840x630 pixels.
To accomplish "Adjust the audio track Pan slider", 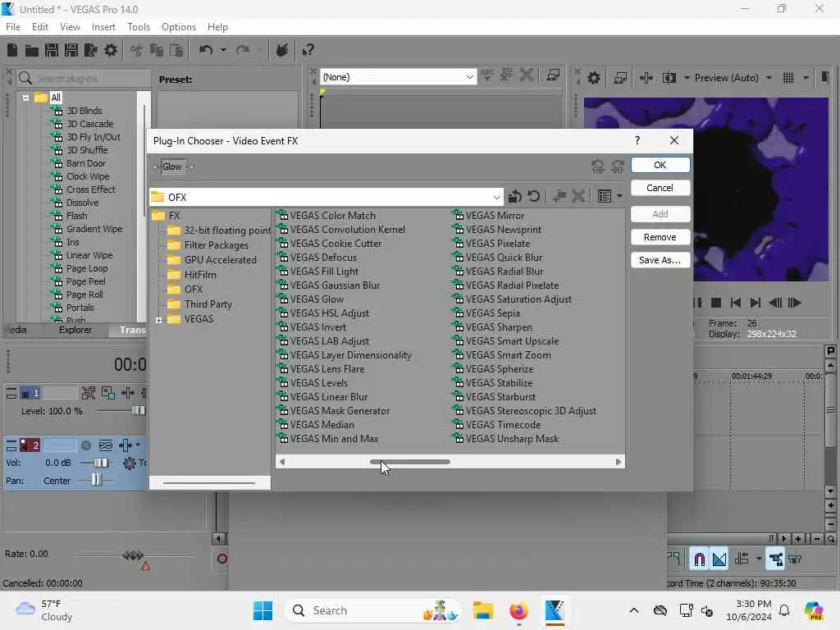I will 96,480.
